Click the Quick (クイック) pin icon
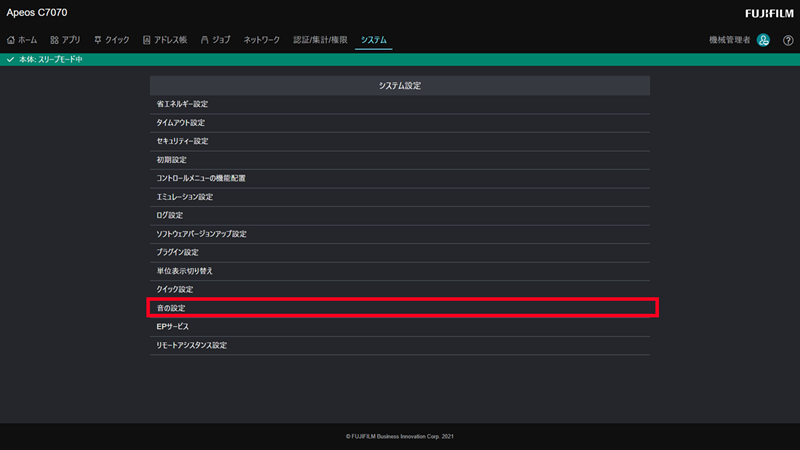Image resolution: width=800 pixels, height=450 pixels. [98, 40]
